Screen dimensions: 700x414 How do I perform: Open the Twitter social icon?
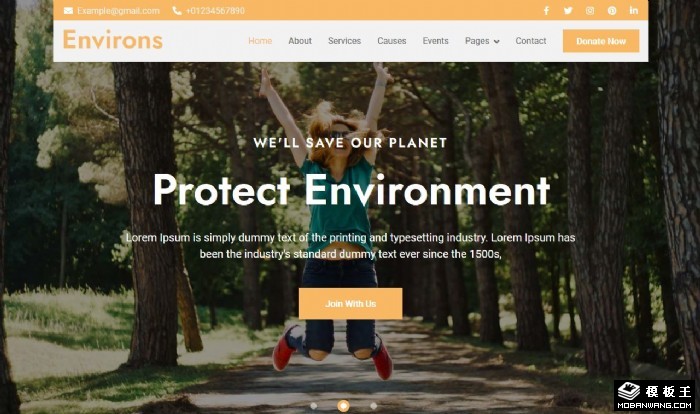click(x=568, y=10)
